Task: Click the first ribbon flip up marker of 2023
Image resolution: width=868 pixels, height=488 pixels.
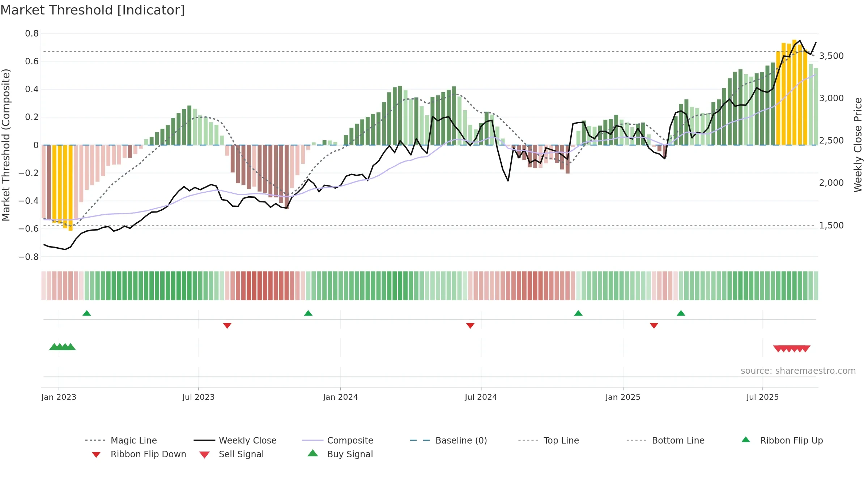Action: click(87, 313)
